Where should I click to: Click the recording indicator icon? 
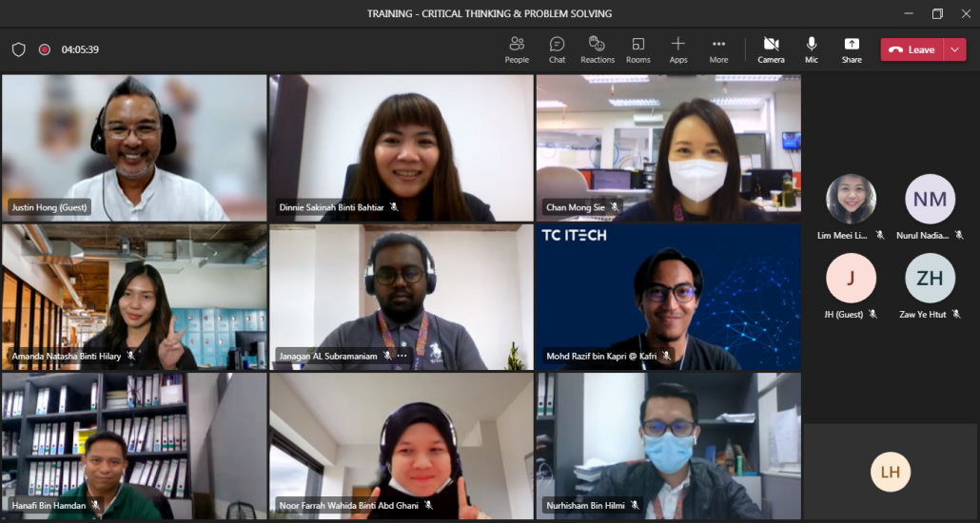click(45, 49)
